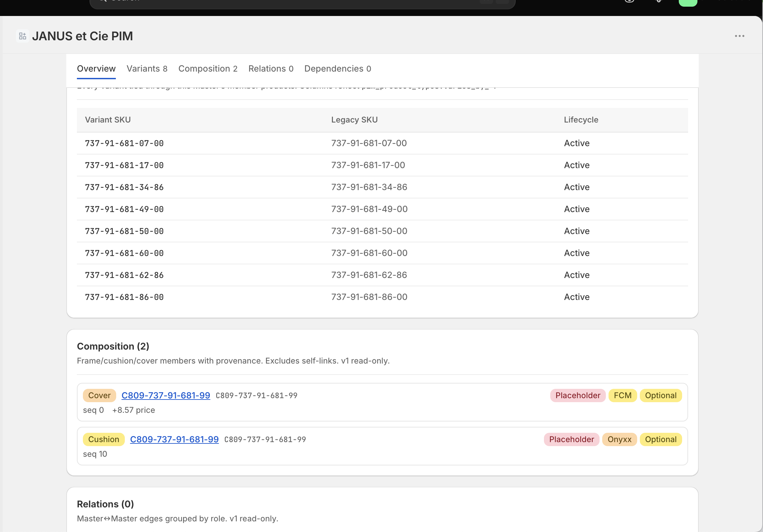Image resolution: width=763 pixels, height=532 pixels.
Task: Select variant SKU 737-91-681-17-00
Action: click(124, 165)
